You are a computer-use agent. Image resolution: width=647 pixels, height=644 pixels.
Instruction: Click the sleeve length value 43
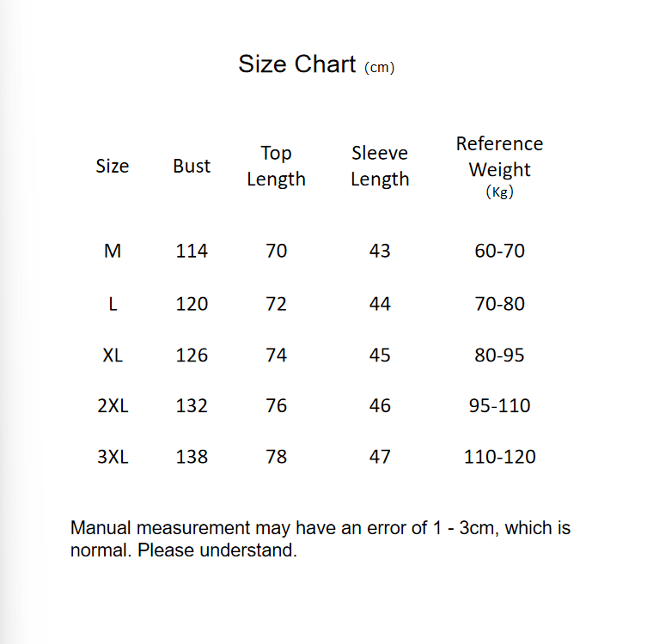coord(380,251)
